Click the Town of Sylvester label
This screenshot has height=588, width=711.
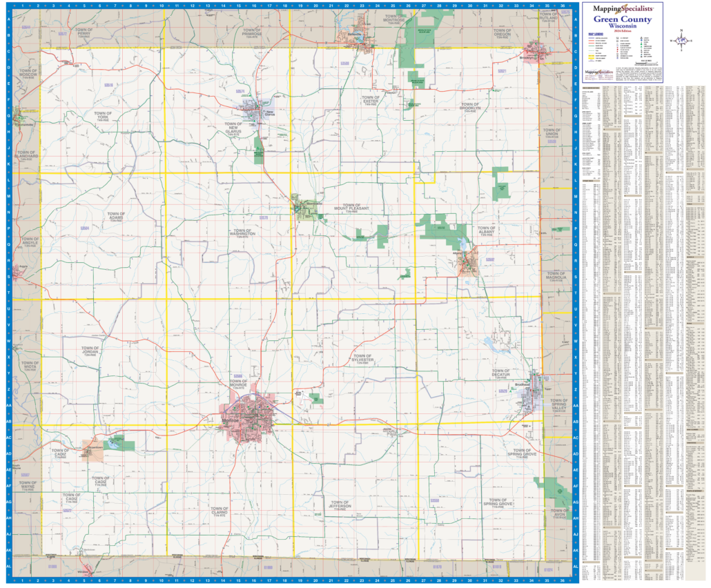pyautogui.click(x=362, y=359)
